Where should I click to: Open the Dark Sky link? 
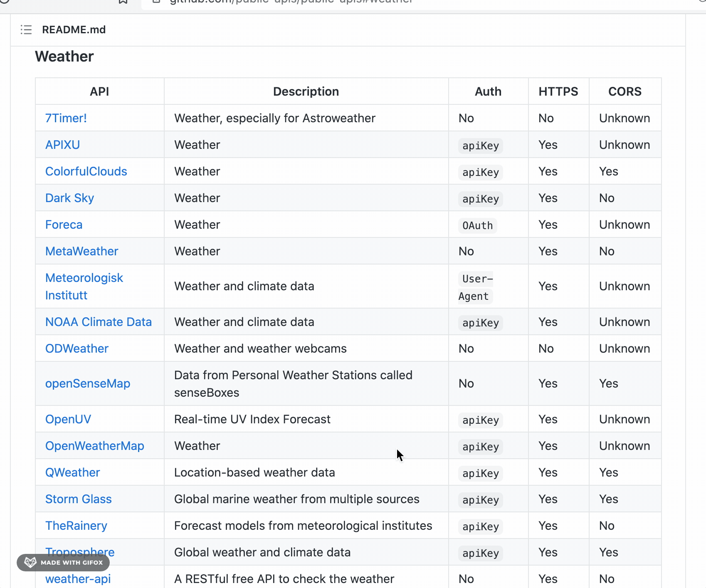coord(70,198)
